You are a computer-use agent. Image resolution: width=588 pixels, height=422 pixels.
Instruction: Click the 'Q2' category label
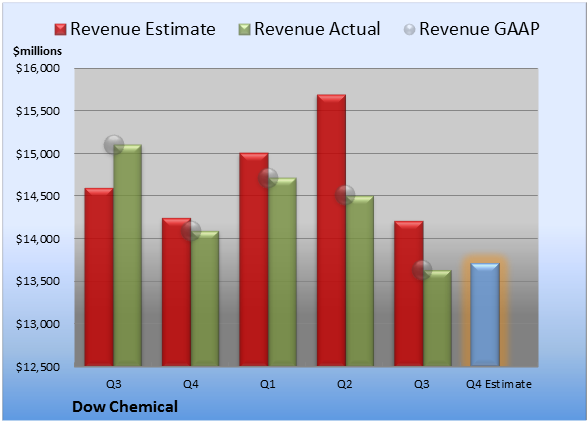click(x=345, y=384)
